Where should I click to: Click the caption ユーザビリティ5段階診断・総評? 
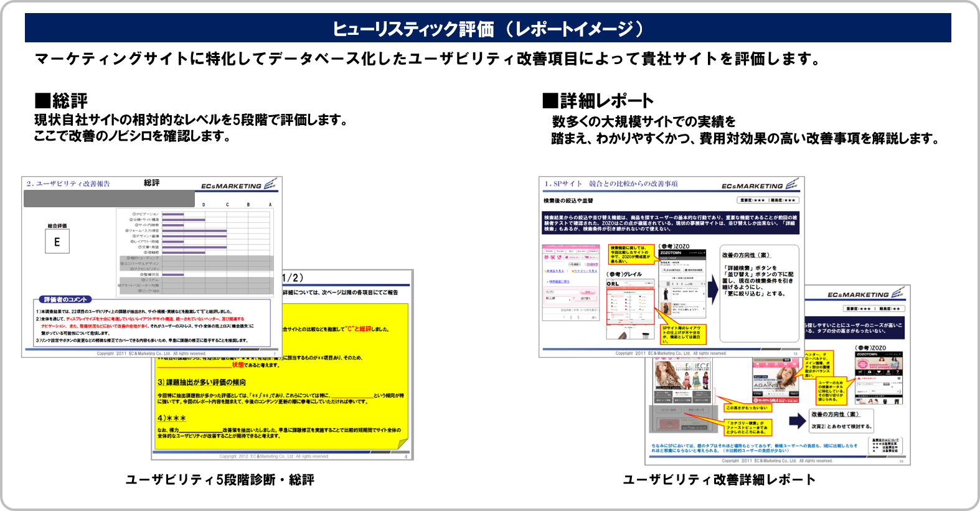coord(220,479)
